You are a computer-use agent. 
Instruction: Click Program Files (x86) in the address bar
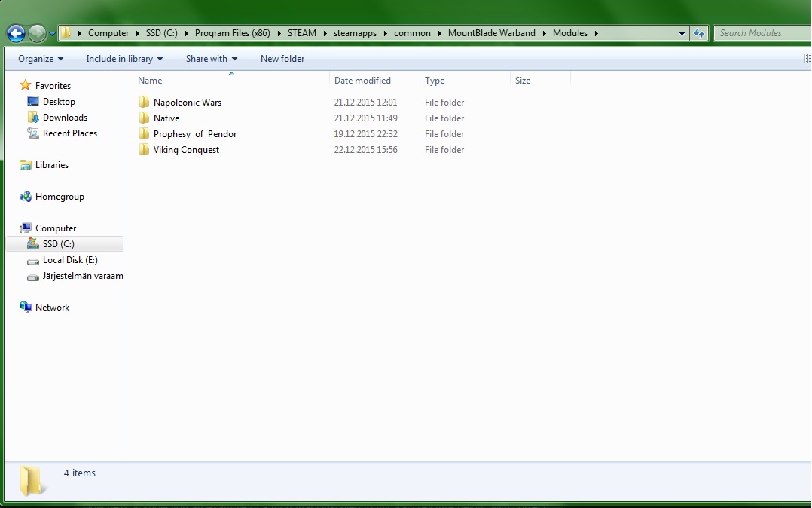coord(233,33)
